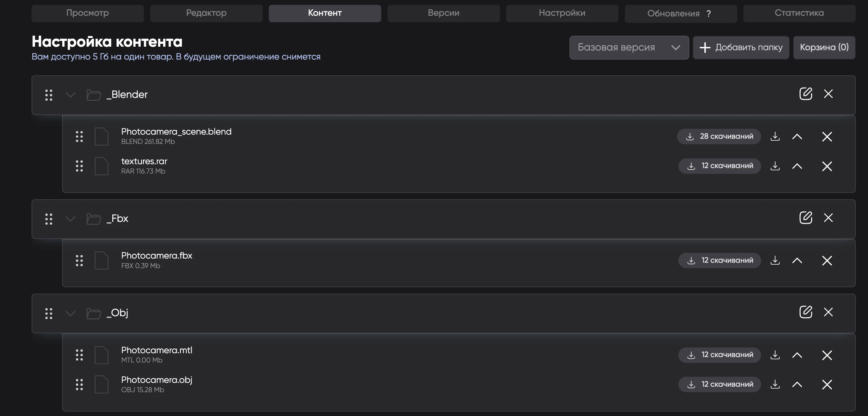
Task: Download the textures.rar file
Action: pos(775,166)
